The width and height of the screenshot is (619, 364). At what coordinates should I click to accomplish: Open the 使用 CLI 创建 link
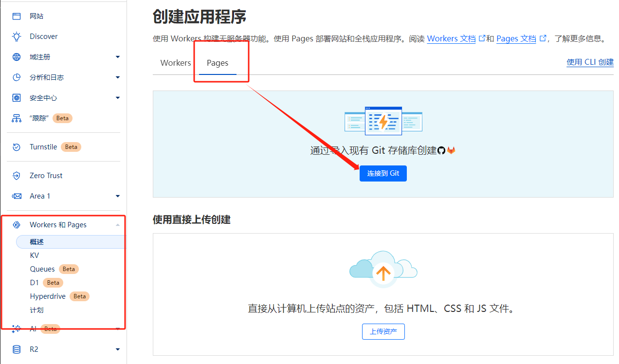(x=590, y=62)
